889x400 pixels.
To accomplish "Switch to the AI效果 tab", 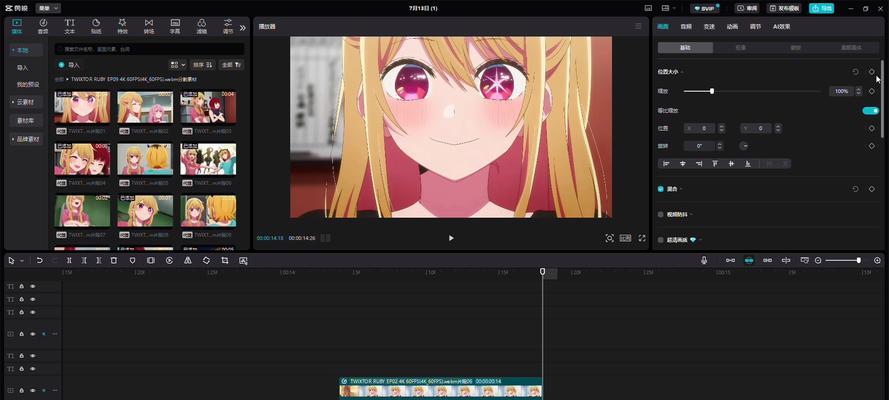I will pyautogui.click(x=781, y=27).
